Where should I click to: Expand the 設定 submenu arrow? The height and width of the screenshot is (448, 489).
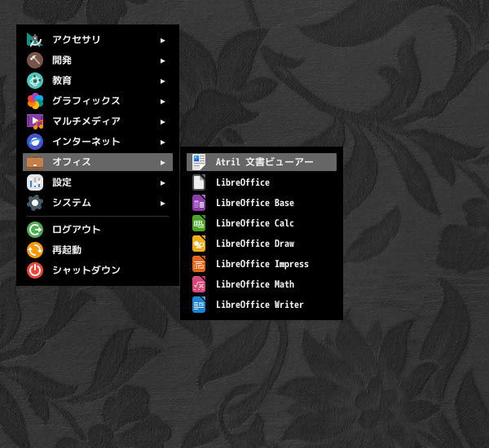(162, 183)
